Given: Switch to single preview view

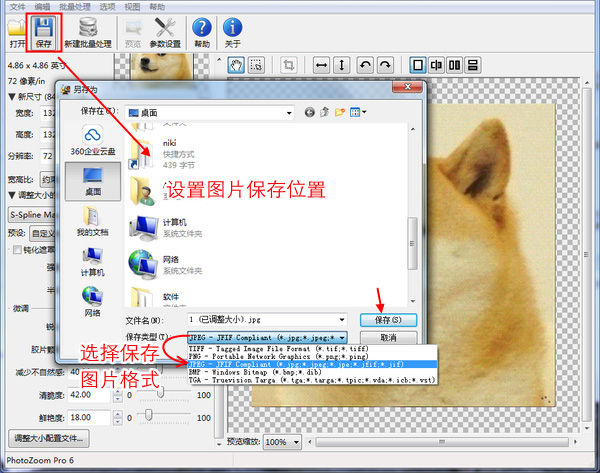Looking at the screenshot, I should pyautogui.click(x=418, y=65).
